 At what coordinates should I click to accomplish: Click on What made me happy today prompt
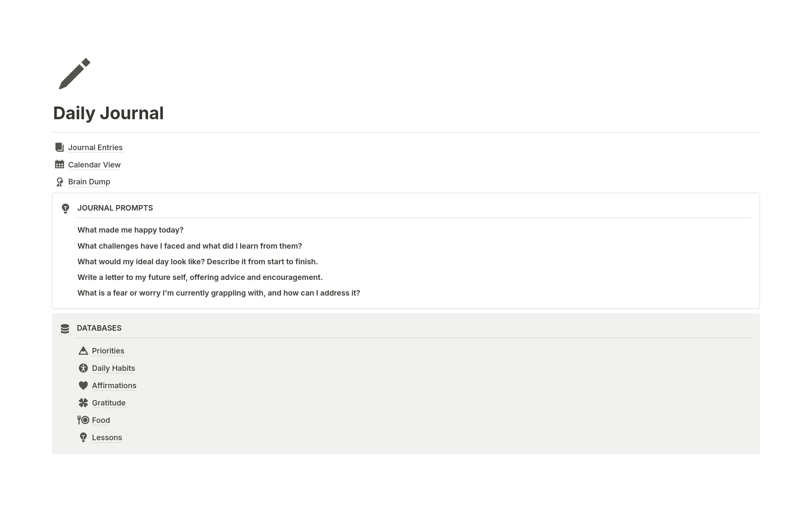[130, 230]
